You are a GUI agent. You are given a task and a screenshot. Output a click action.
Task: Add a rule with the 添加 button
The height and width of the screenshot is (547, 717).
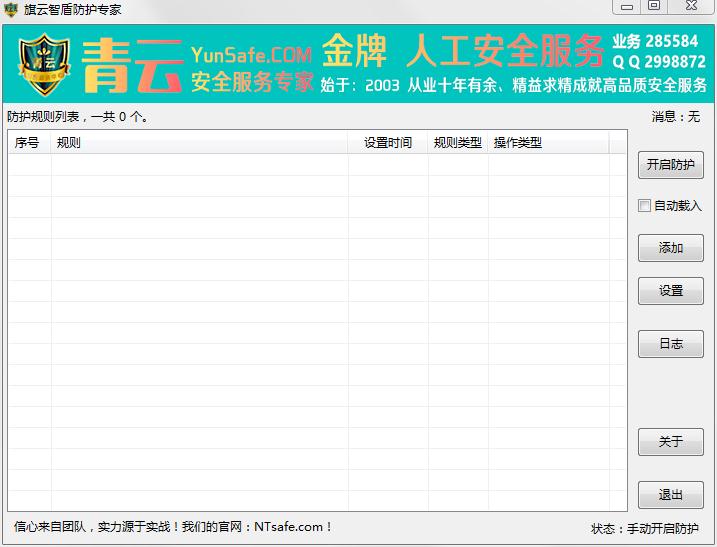pyautogui.click(x=670, y=248)
